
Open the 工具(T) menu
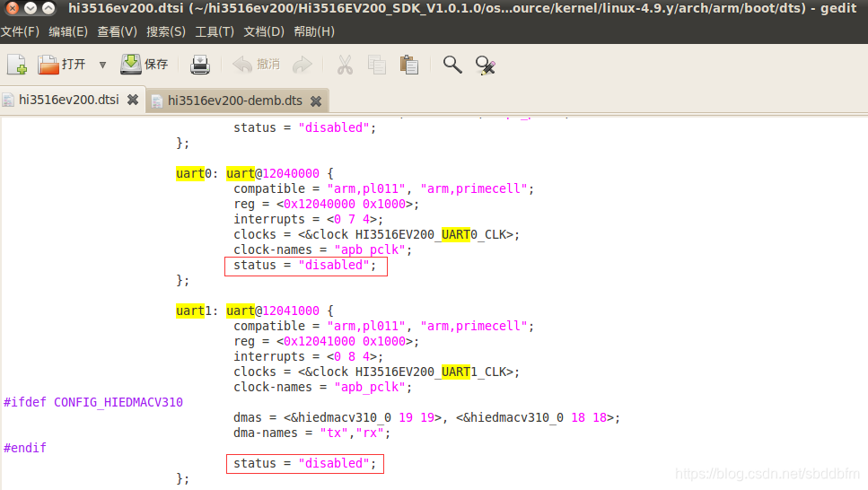[x=215, y=31]
